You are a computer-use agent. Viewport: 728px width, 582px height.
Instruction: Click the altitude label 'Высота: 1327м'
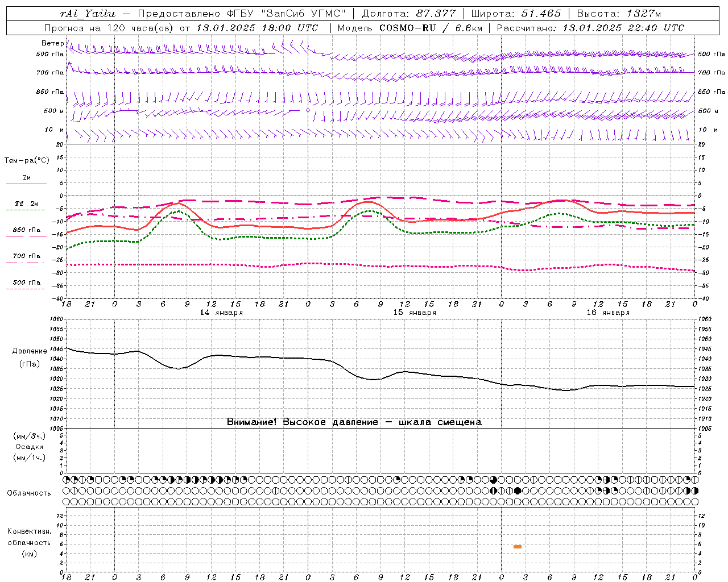tap(619, 14)
